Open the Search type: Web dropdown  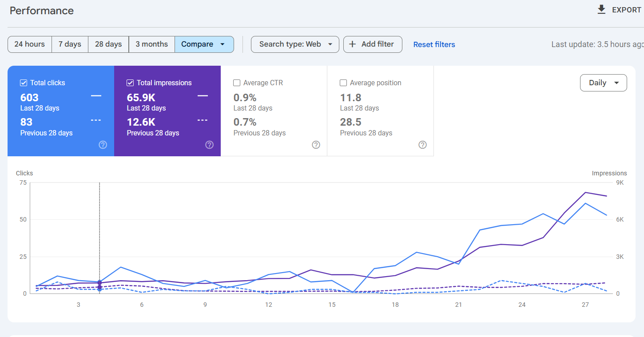pyautogui.click(x=295, y=44)
